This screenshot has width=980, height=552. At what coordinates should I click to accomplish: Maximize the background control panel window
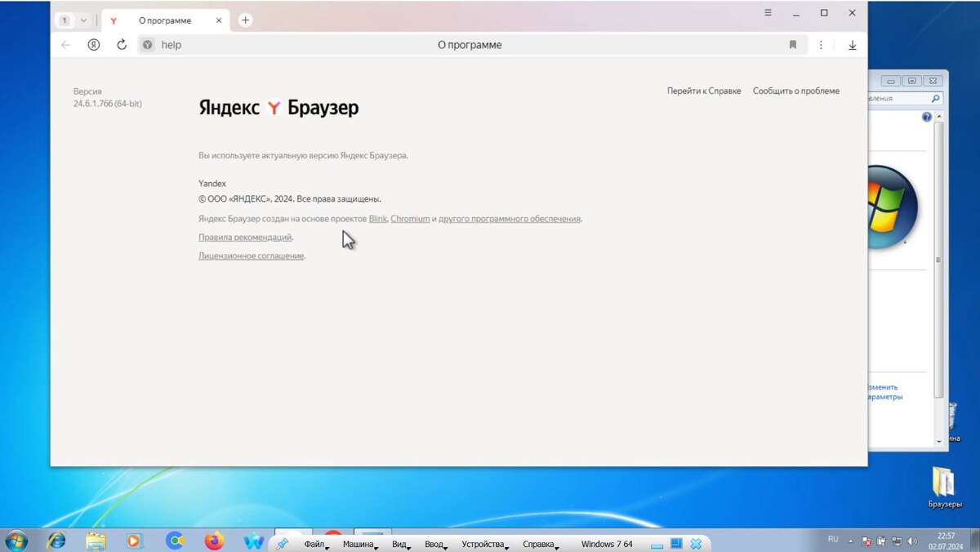point(912,80)
